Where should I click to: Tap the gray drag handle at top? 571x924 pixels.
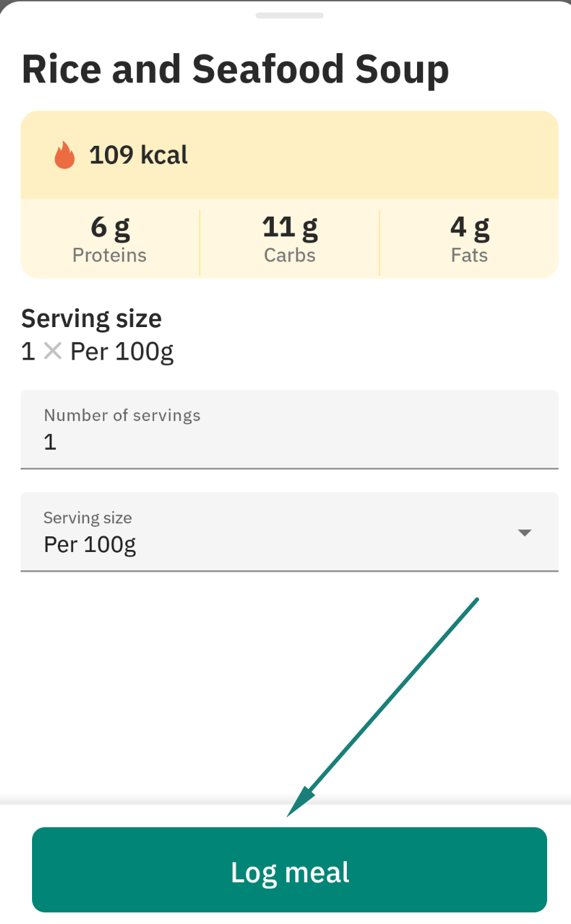point(290,15)
